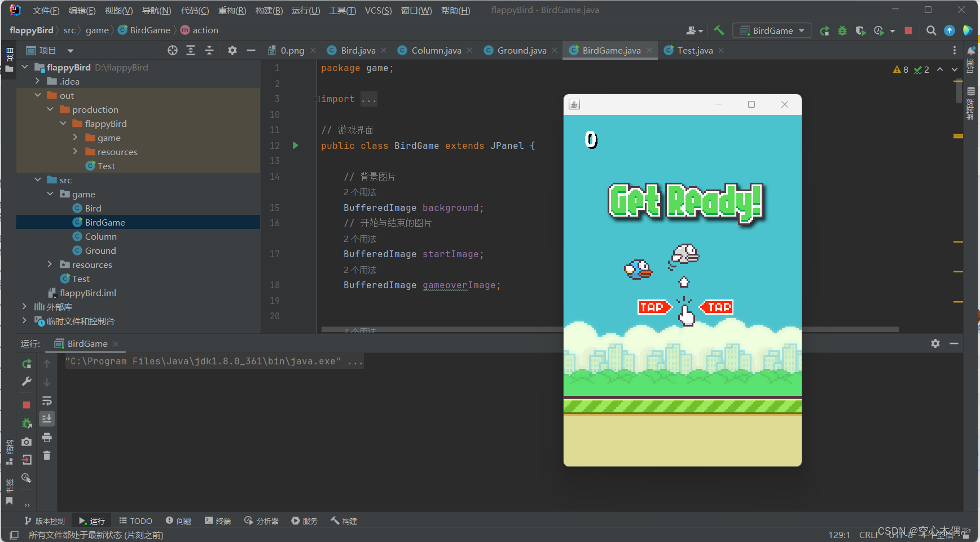
Task: Print the Run console output
Action: [47, 437]
